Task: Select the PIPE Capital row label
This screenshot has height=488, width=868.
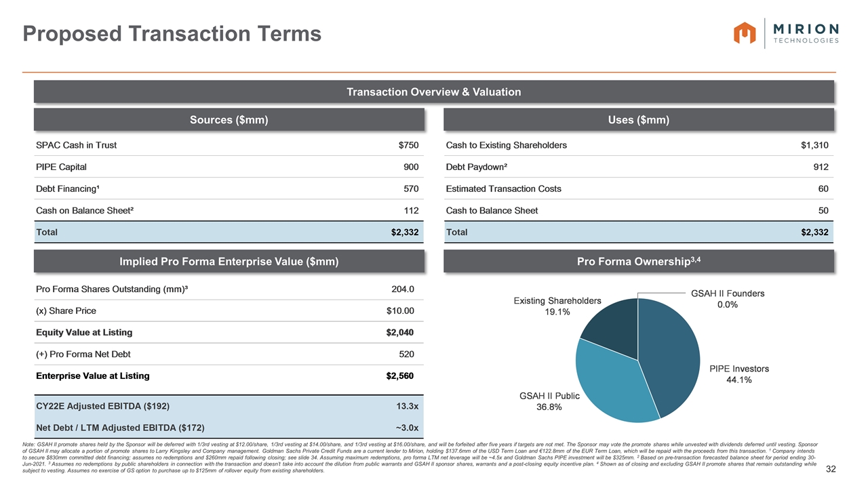Action: click(x=61, y=167)
